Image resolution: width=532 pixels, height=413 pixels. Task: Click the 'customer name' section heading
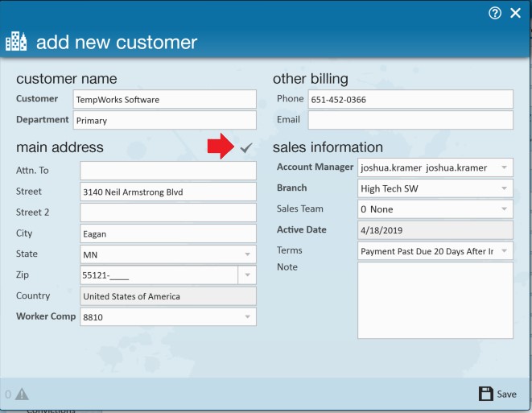coord(67,79)
